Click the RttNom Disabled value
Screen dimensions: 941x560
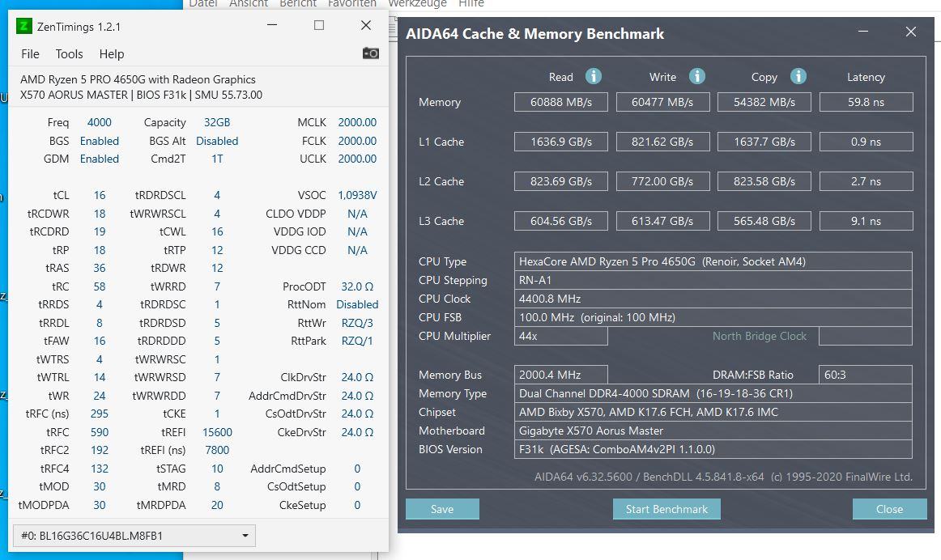[357, 304]
